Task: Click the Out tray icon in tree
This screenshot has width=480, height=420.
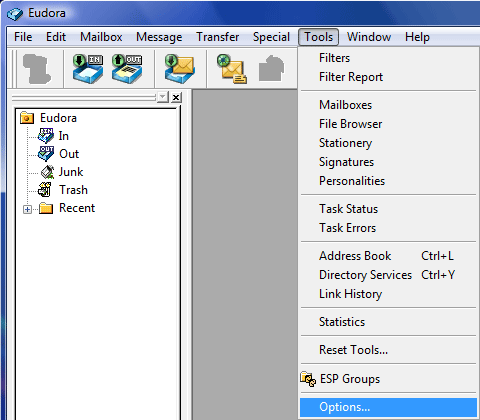Action: tap(46, 154)
